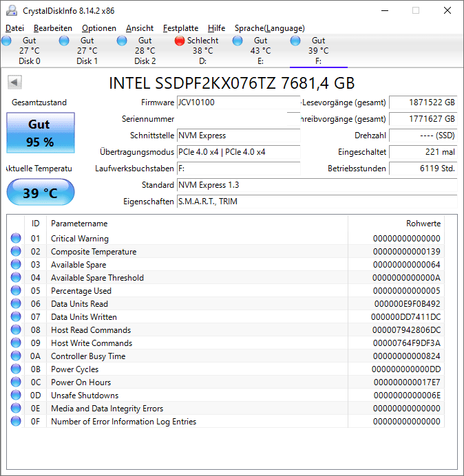Click raw value 00000764F9DF3A
The width and height of the screenshot is (464, 476).
pos(407,343)
